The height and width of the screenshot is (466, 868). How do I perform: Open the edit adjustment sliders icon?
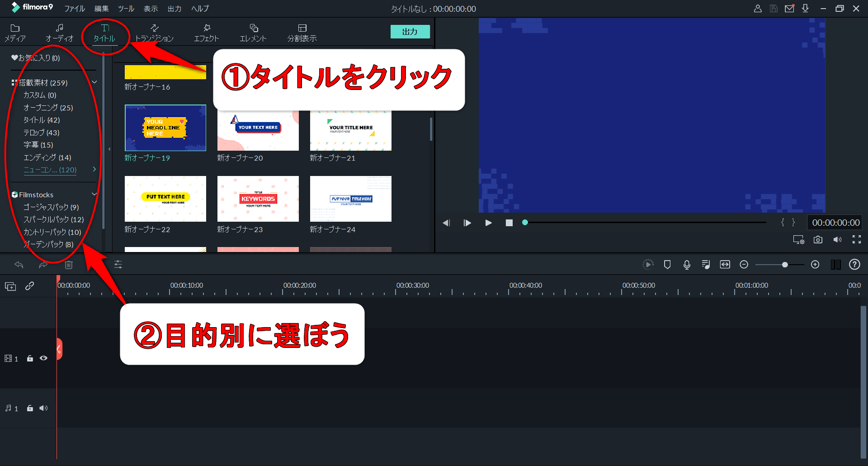[118, 265]
